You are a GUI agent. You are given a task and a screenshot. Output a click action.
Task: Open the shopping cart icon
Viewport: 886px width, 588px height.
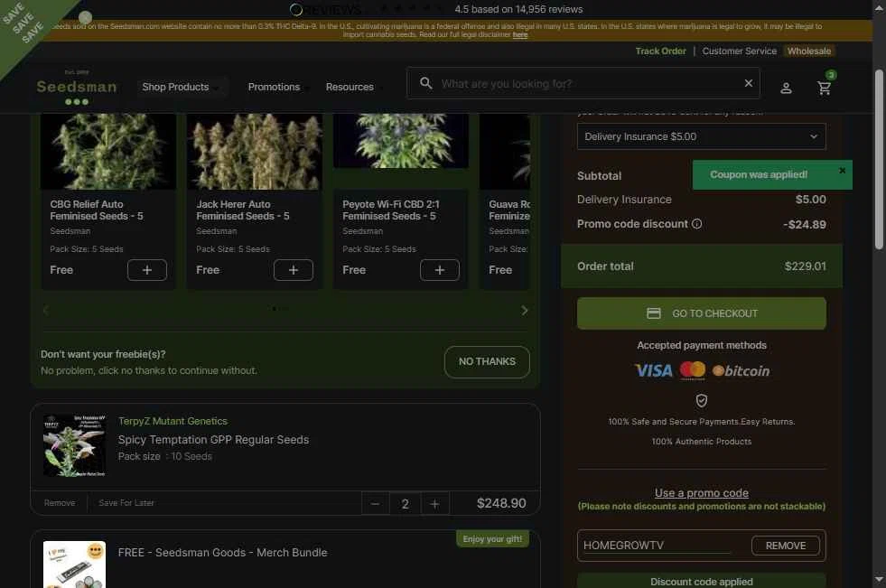tap(824, 88)
